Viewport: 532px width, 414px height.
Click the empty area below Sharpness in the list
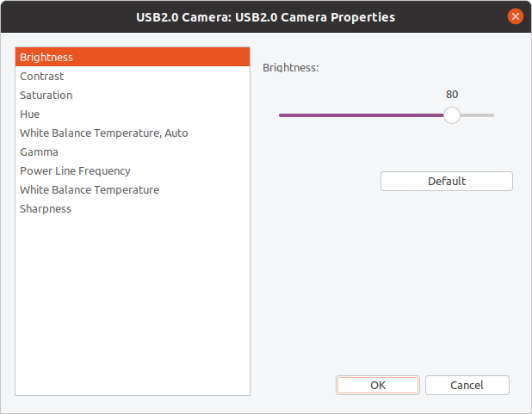[x=133, y=301]
